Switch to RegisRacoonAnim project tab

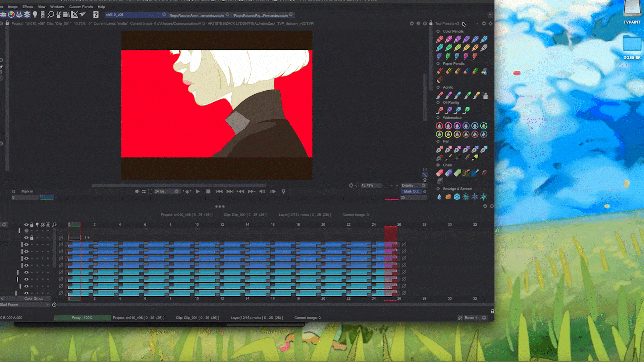click(x=199, y=15)
